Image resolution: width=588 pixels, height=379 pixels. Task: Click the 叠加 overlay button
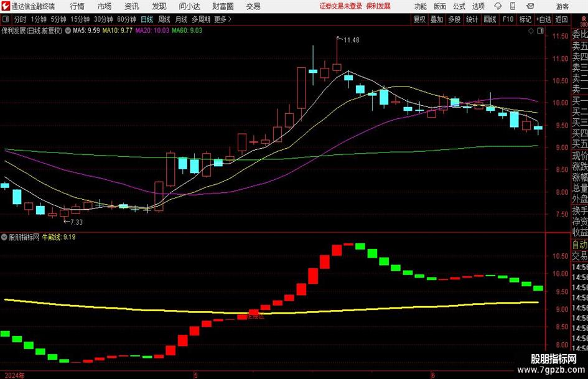(x=437, y=19)
